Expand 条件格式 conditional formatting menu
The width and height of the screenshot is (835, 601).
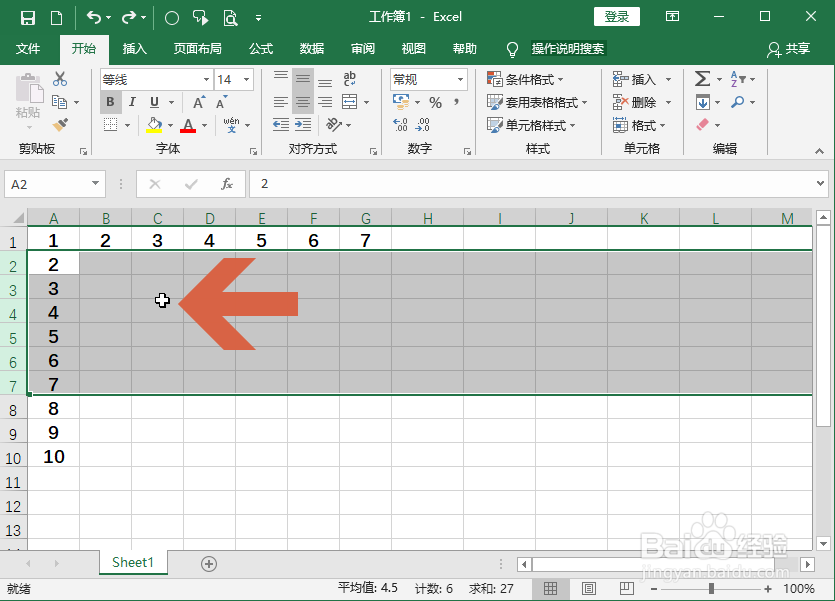coord(525,80)
